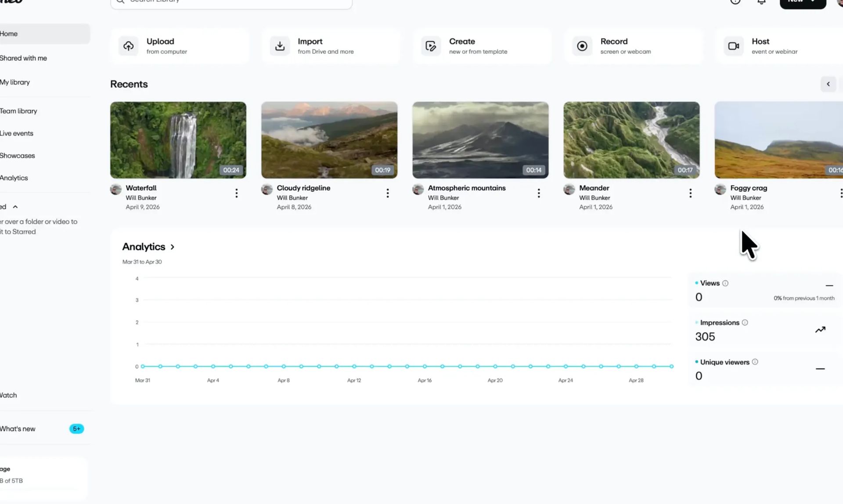The image size is (843, 504).
Task: Open the Cloudy ridgeline thumbnail
Action: click(x=329, y=140)
